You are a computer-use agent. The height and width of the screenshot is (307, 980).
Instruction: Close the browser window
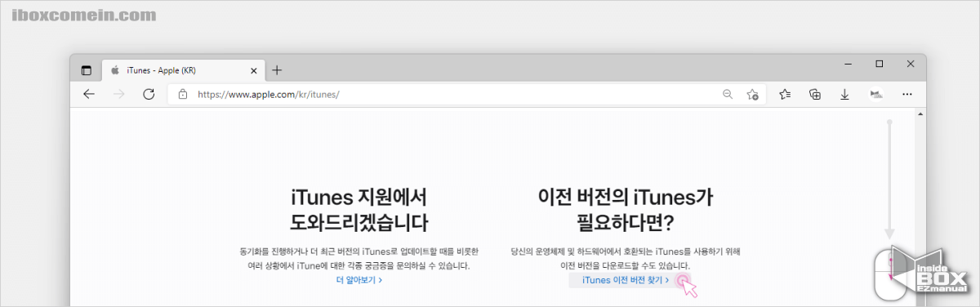point(911,64)
